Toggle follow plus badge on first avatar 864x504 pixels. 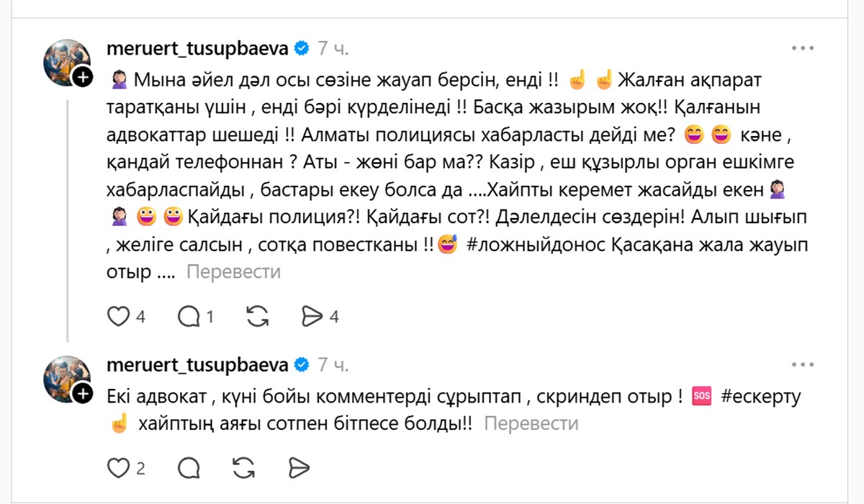click(x=84, y=77)
